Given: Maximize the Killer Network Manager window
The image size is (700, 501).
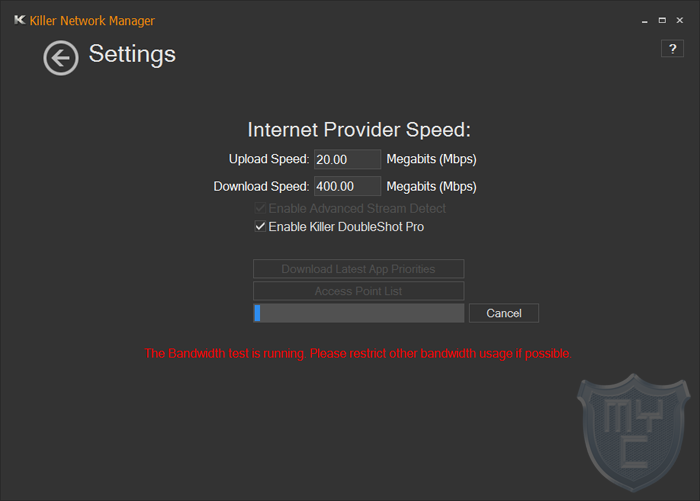Looking at the screenshot, I should (x=662, y=21).
